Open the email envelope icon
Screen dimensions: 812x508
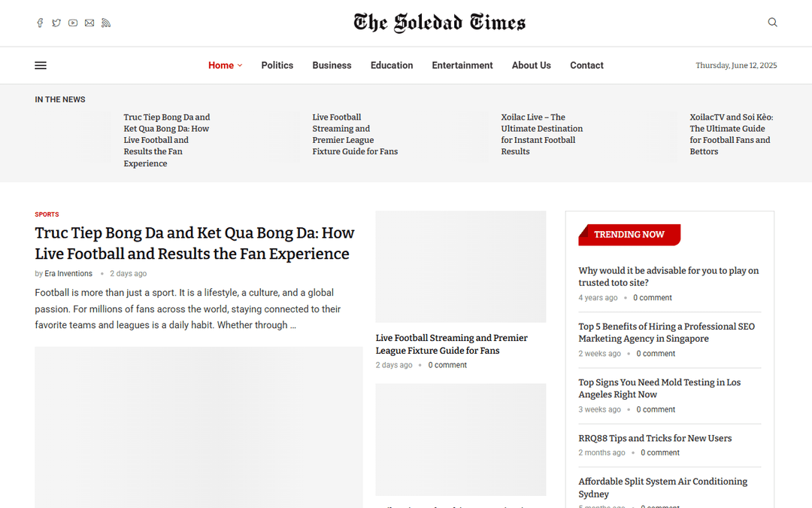[x=89, y=23]
